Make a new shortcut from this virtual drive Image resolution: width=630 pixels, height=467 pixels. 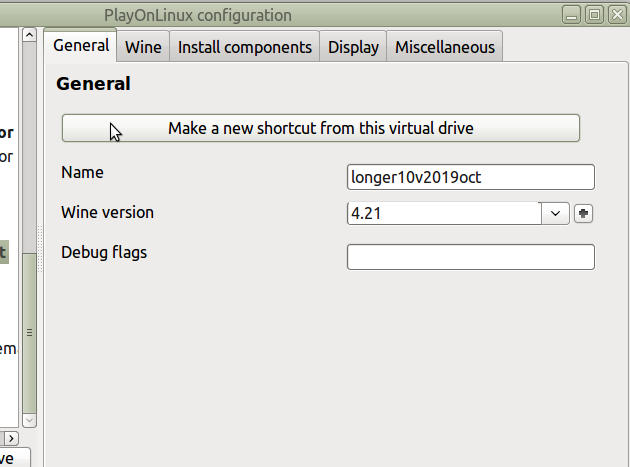(x=321, y=128)
